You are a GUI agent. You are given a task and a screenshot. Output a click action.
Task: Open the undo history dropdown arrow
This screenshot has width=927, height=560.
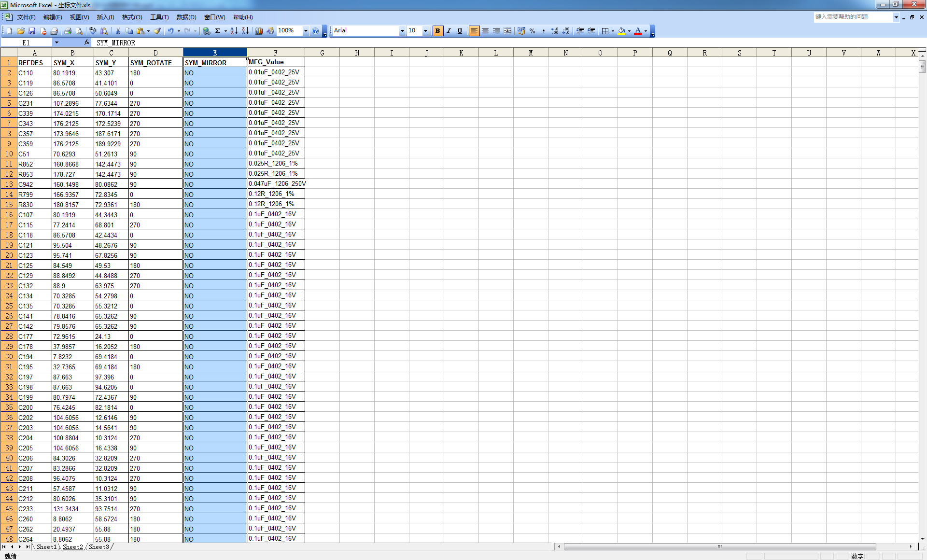point(179,31)
